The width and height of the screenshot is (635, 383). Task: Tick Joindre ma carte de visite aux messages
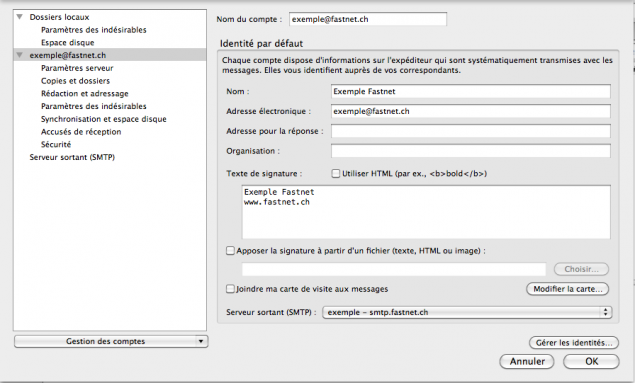(x=230, y=289)
